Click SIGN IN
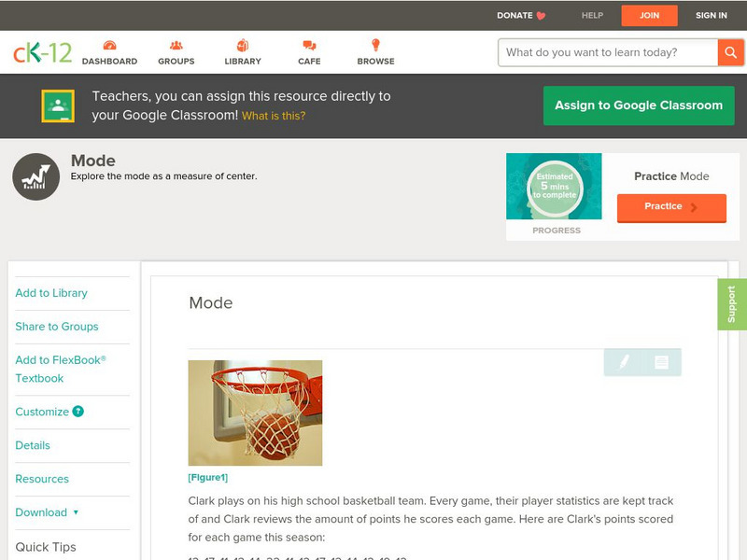 click(712, 15)
